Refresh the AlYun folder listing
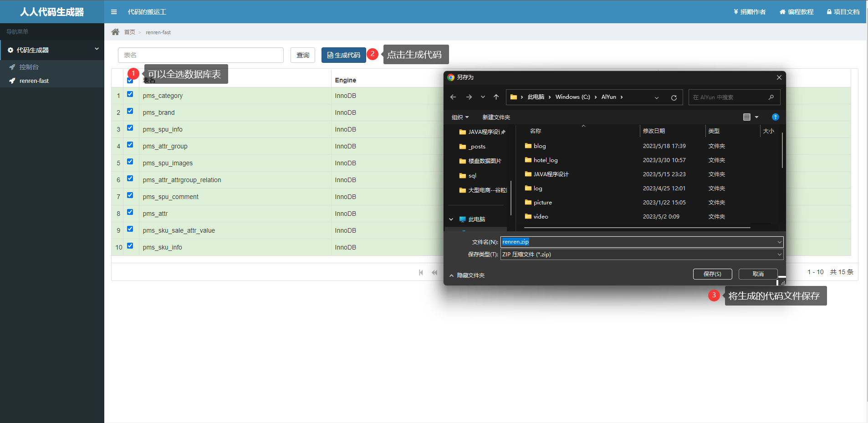 (674, 97)
